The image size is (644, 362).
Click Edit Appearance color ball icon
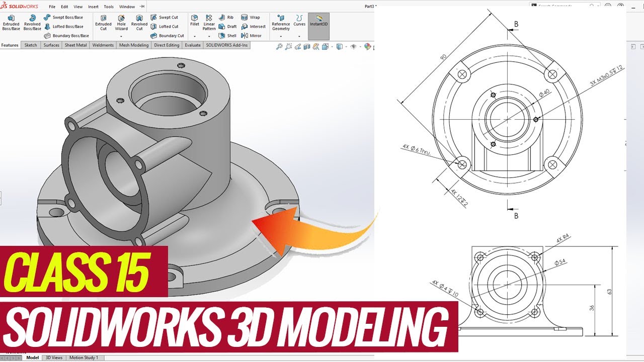coord(367,47)
